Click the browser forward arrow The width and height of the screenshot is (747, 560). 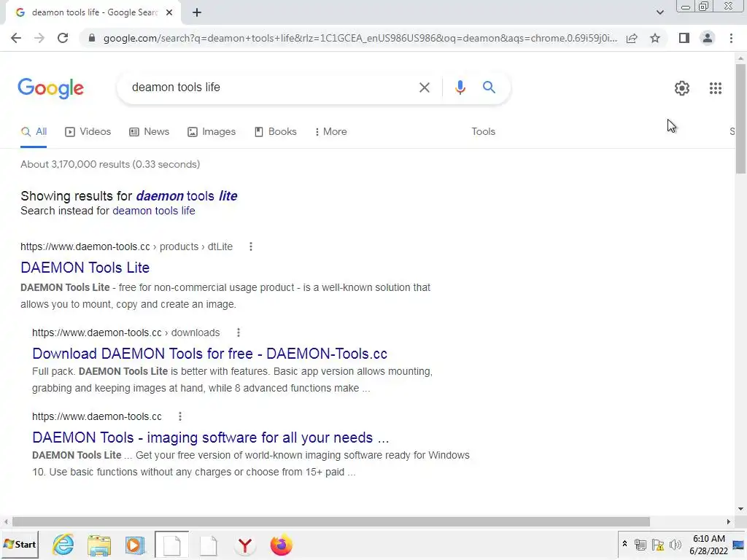click(x=39, y=38)
